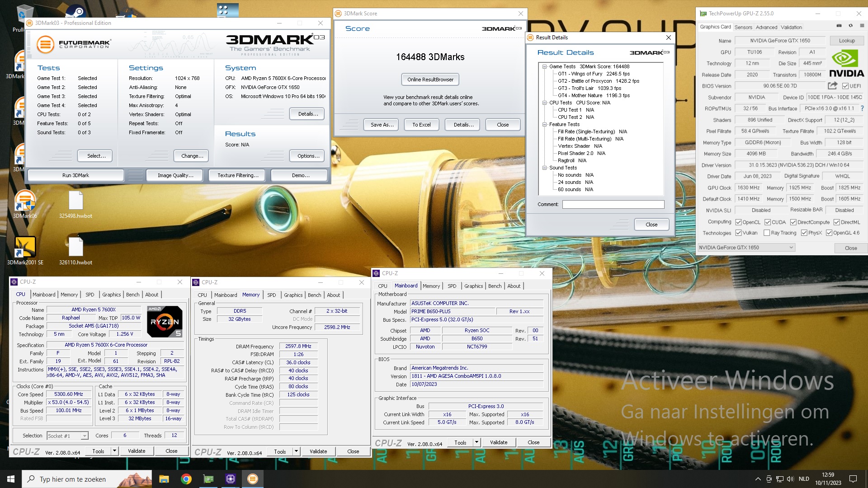
Task: Open the Socket #1 selection dropdown
Action: point(67,436)
